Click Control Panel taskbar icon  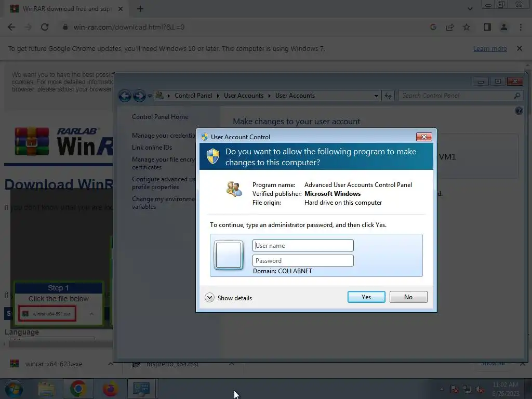141,389
